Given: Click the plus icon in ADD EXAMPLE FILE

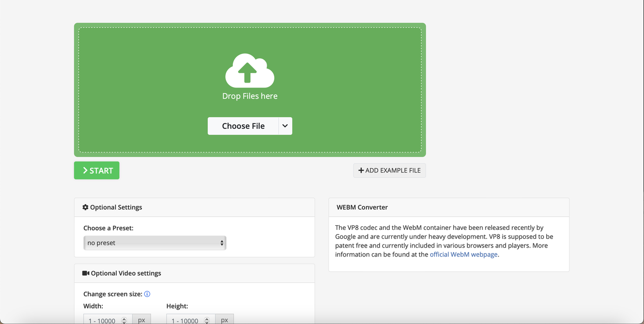Looking at the screenshot, I should 361,171.
